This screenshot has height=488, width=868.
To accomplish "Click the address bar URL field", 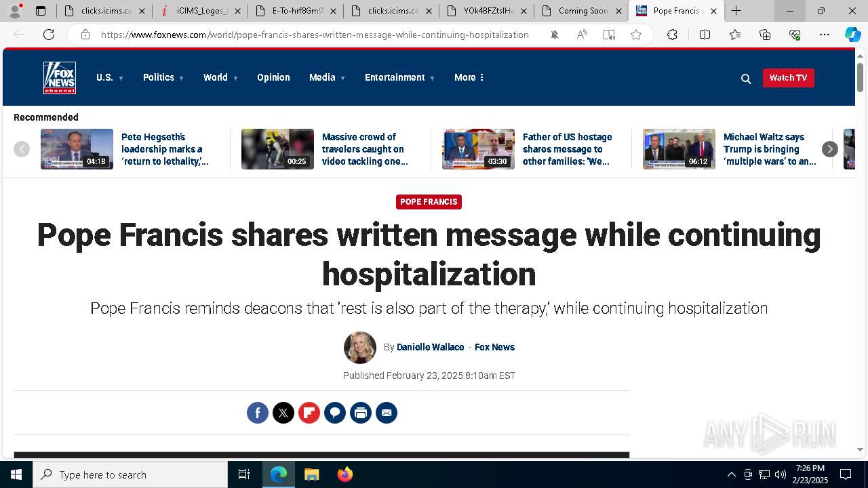I will click(x=315, y=35).
